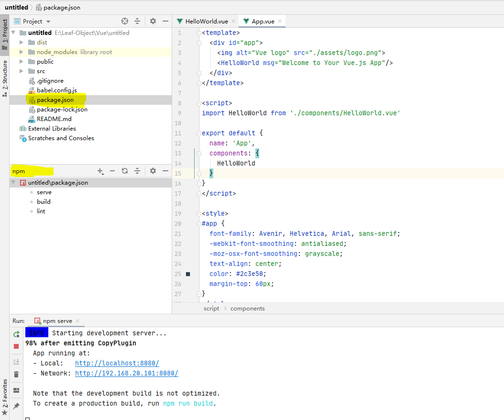Image resolution: width=504 pixels, height=420 pixels.
Task: Stop the running npm serve process
Action: click(x=16, y=346)
